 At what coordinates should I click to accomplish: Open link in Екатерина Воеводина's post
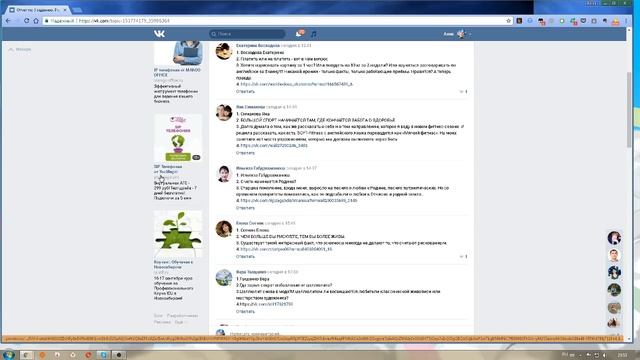[x=297, y=84]
